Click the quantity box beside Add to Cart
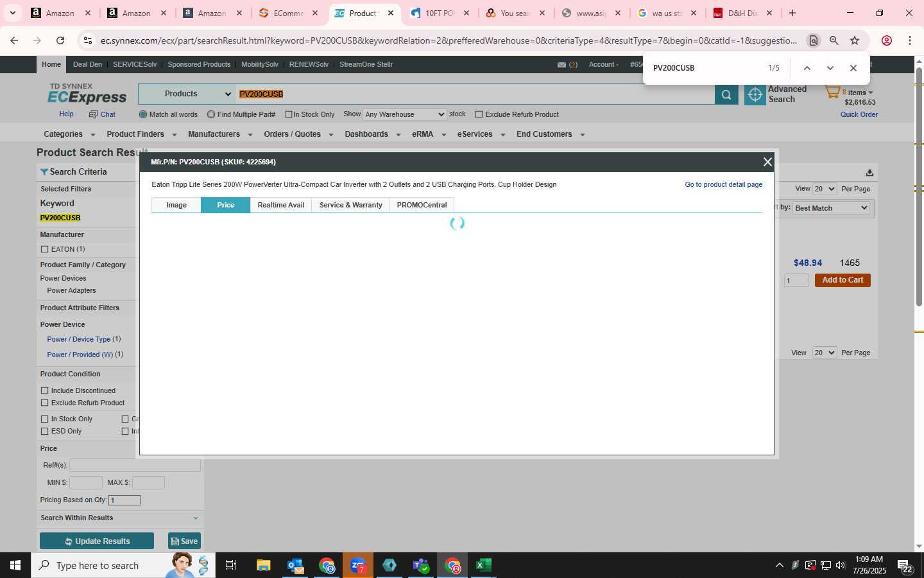 point(796,281)
